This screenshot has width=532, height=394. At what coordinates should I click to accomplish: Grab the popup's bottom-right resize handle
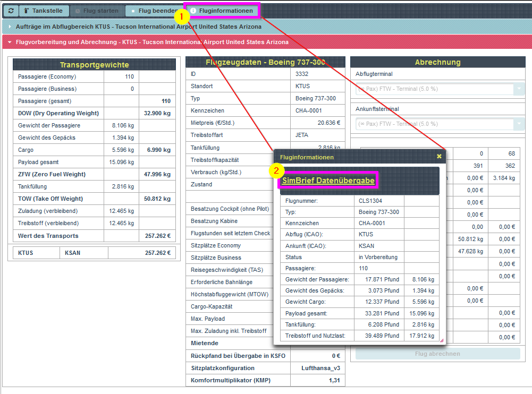coord(440,340)
